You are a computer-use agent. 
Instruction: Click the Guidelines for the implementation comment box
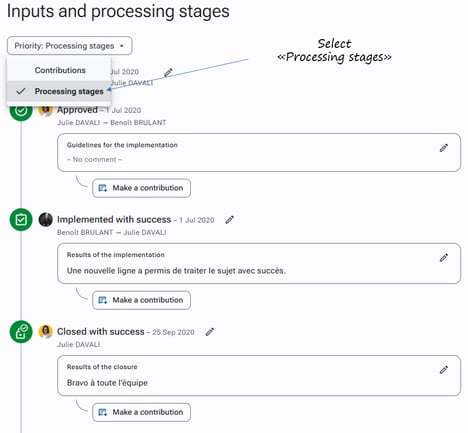pos(259,153)
